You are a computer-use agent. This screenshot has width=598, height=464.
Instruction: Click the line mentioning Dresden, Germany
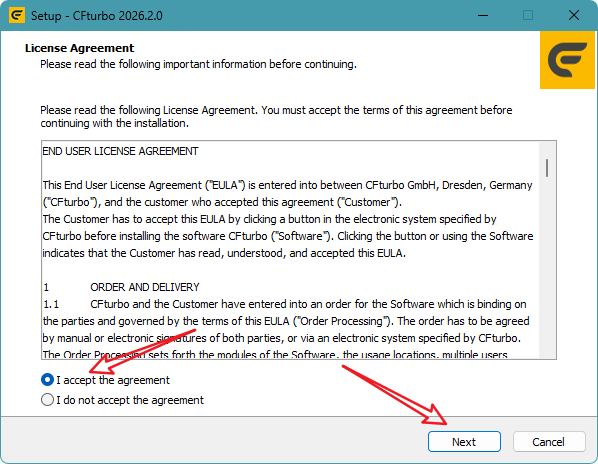(288, 185)
